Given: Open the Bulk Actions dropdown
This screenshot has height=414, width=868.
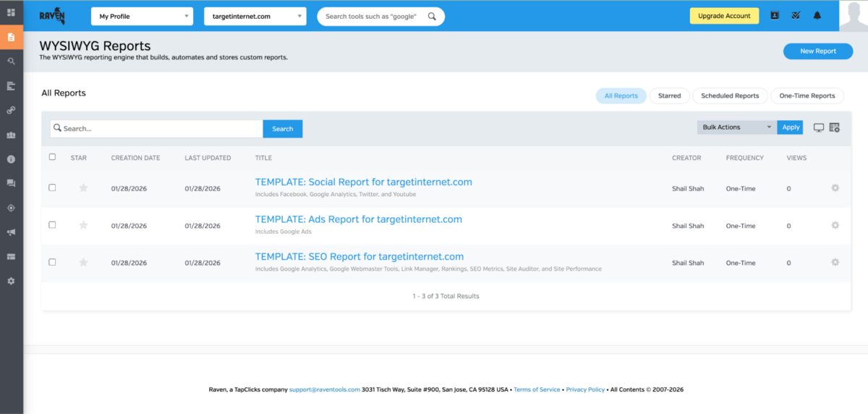Looking at the screenshot, I should 737,127.
